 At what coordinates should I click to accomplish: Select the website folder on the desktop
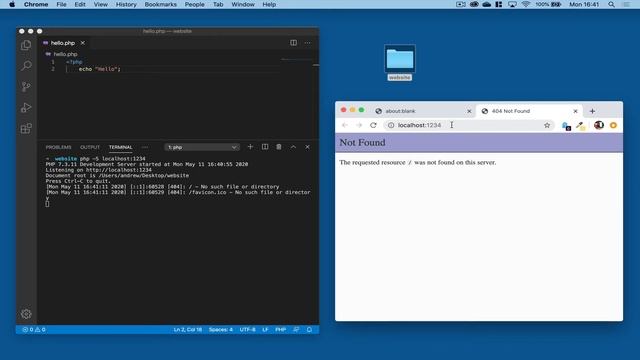400,62
